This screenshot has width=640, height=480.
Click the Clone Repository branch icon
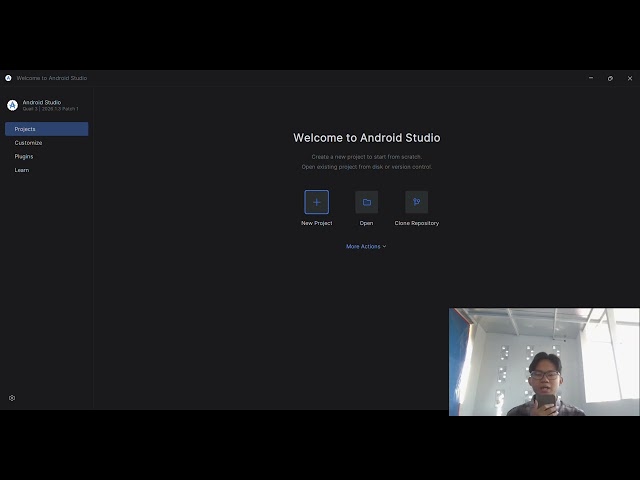(416, 202)
